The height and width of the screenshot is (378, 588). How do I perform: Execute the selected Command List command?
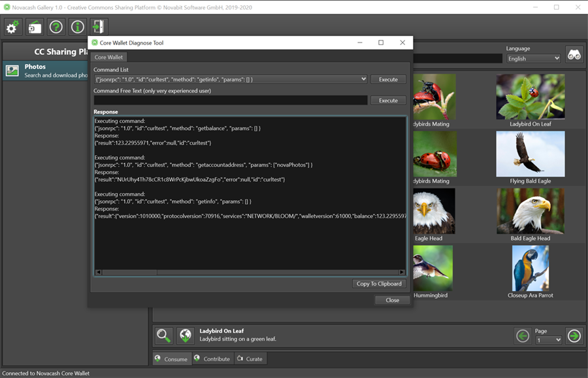point(388,79)
